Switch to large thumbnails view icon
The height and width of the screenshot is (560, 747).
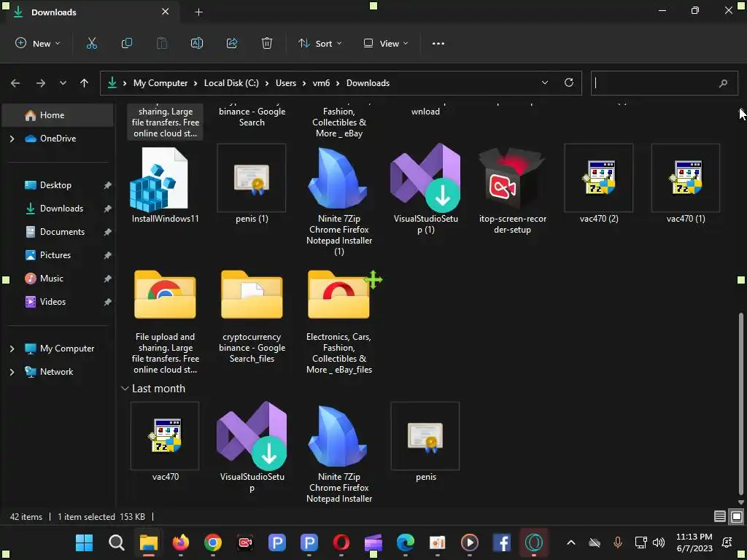[x=737, y=516]
